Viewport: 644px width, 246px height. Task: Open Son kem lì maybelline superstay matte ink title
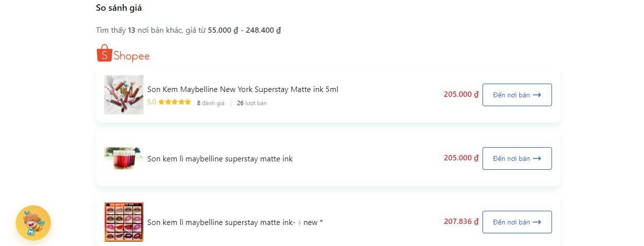[x=220, y=158]
